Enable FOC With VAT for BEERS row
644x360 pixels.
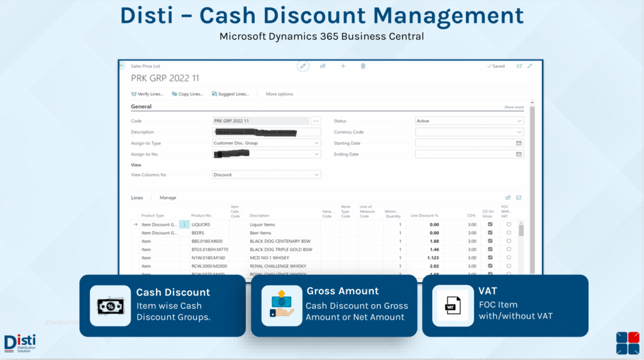509,233
